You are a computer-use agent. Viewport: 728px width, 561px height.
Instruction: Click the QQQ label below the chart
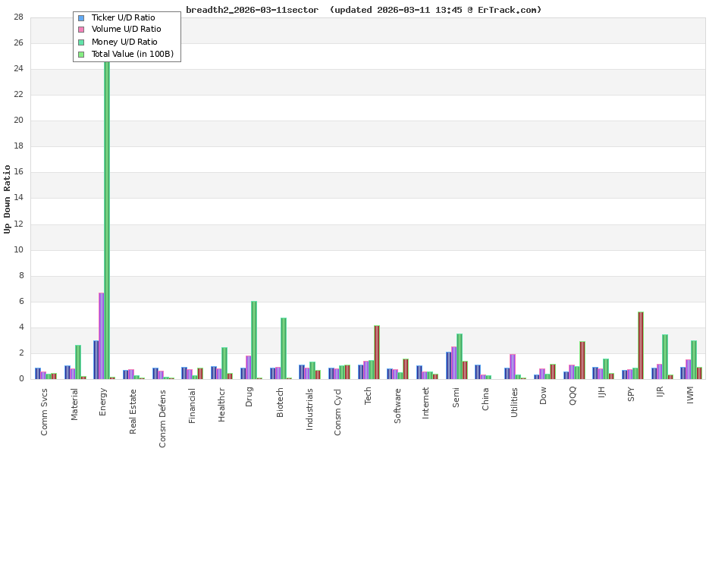571,396
